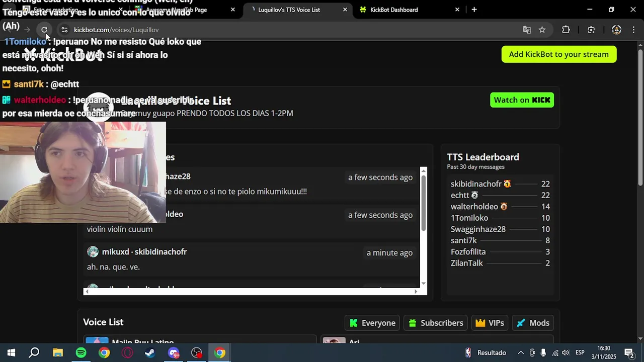This screenshot has width=644, height=362.
Task: Click the messages list right scroll arrow
Action: 416,291
